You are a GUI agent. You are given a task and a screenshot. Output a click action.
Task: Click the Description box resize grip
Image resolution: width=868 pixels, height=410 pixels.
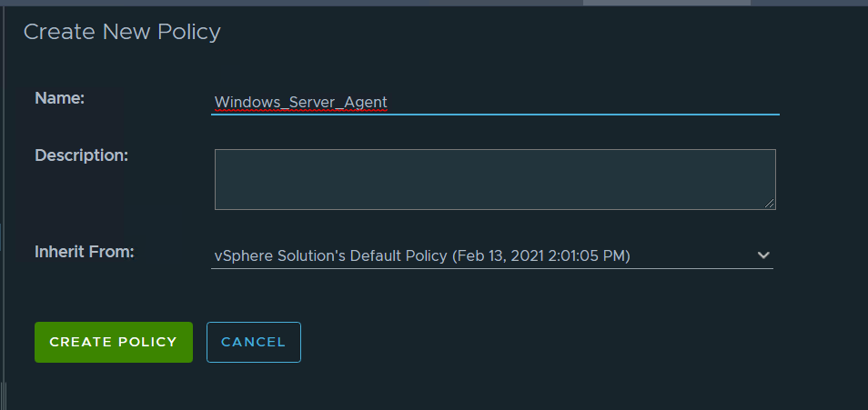[x=770, y=204]
